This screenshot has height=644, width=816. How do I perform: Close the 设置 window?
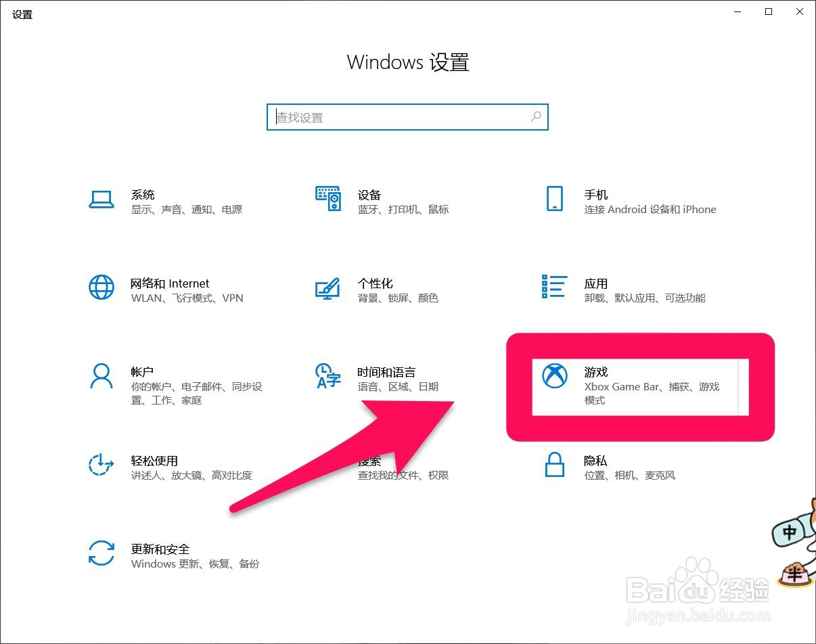tap(800, 12)
